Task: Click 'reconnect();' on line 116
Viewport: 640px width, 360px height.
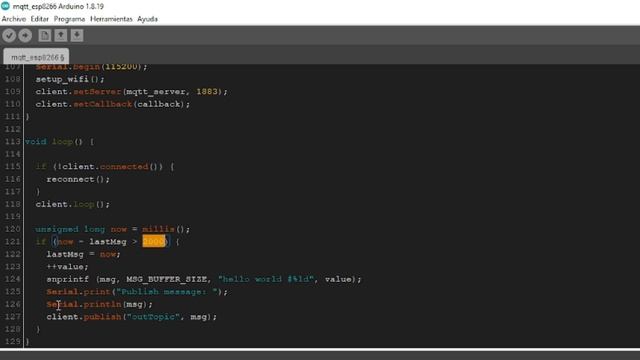Action: pyautogui.click(x=78, y=179)
